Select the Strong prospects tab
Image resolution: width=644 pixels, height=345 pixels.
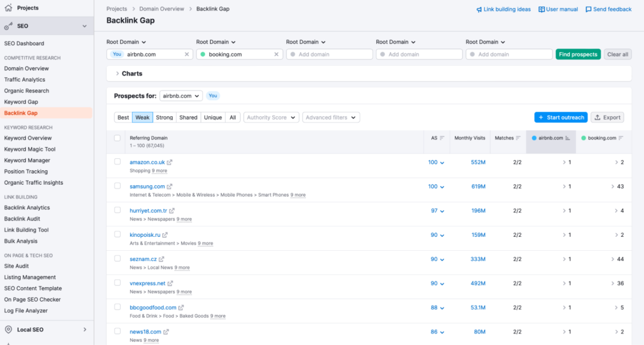[x=164, y=118]
